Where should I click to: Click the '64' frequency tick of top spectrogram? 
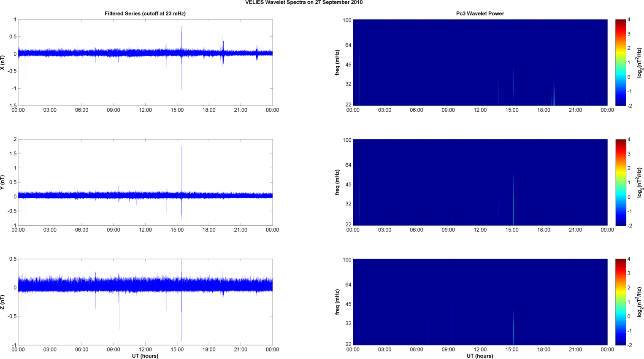click(349, 45)
